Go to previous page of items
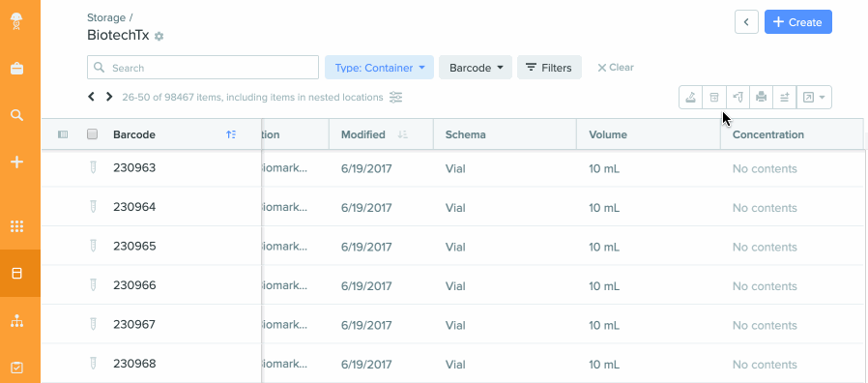 pos(91,97)
